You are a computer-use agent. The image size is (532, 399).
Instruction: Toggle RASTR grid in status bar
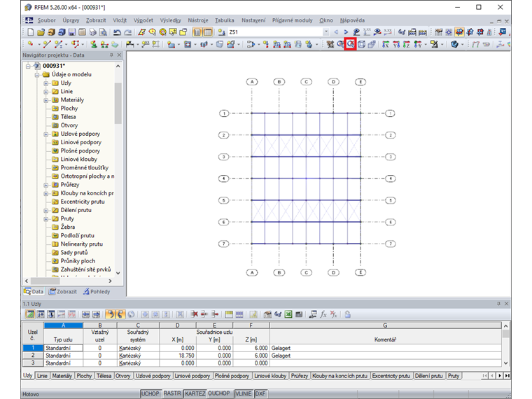pos(172,393)
